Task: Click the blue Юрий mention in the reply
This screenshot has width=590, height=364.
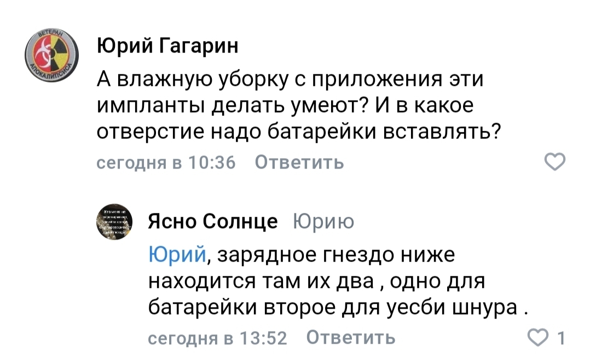Action: pos(177,255)
